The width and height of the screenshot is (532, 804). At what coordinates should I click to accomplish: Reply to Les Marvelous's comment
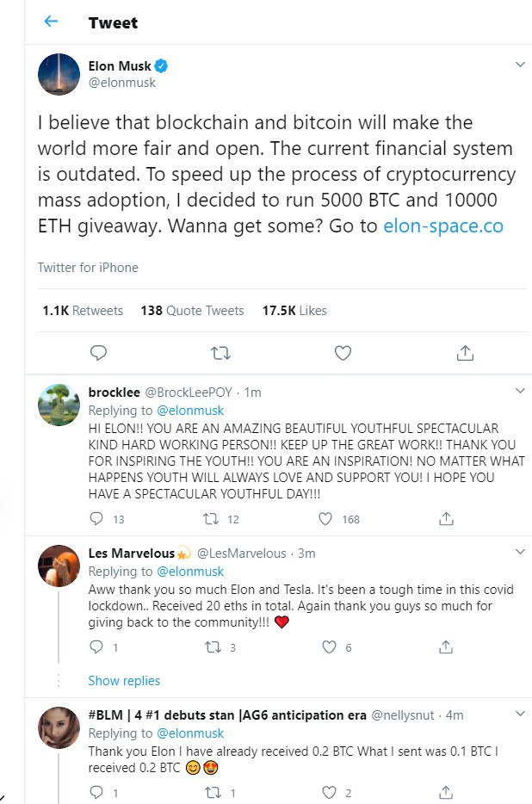coord(96,647)
